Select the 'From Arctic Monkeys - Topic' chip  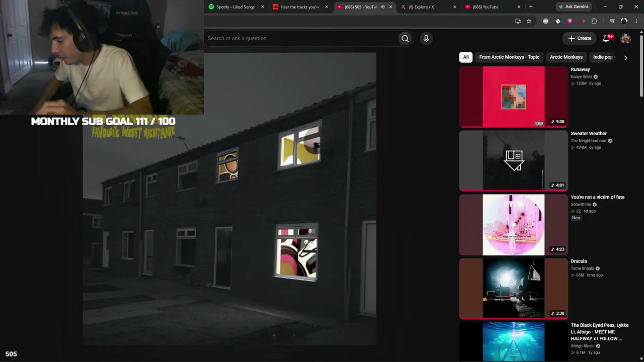click(509, 57)
